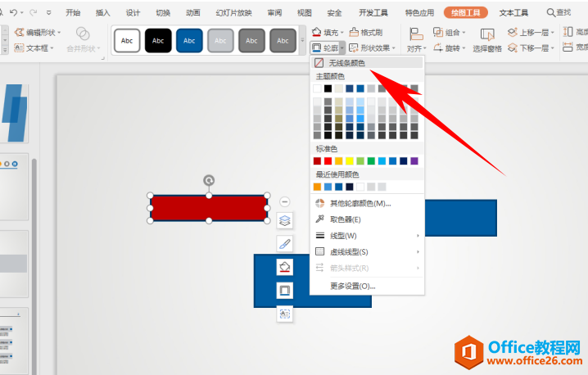Click the format brush icon beside shape
This screenshot has height=375, width=588.
click(284, 243)
